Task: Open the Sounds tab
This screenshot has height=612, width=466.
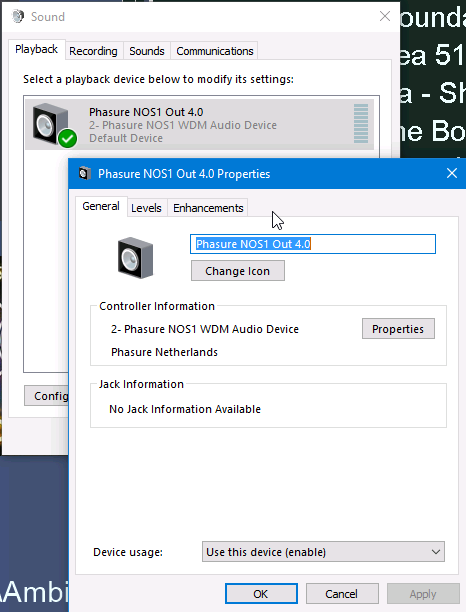Action: (x=147, y=51)
